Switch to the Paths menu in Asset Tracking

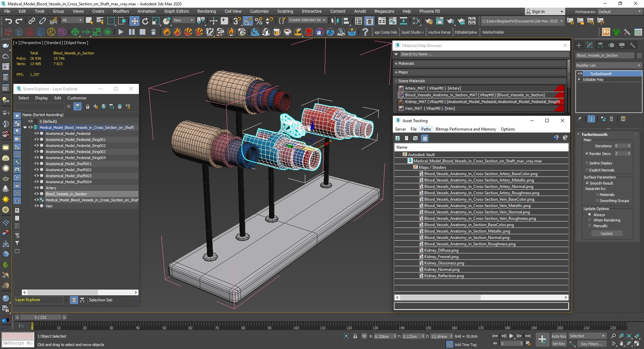(x=426, y=129)
